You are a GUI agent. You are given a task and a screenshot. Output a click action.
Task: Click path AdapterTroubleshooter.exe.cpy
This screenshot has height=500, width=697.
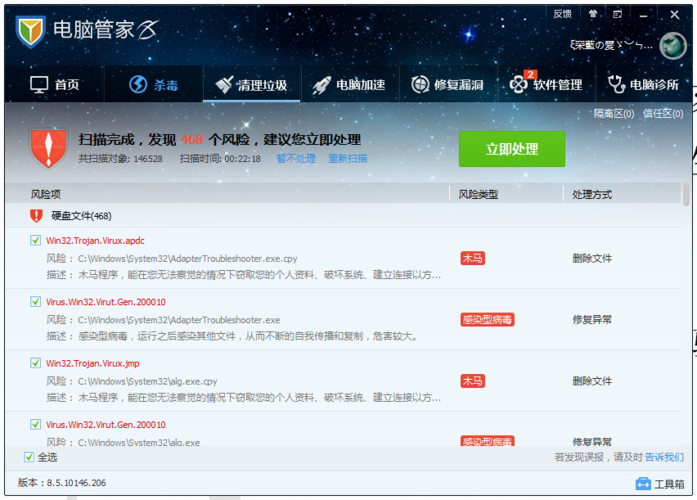point(188,259)
